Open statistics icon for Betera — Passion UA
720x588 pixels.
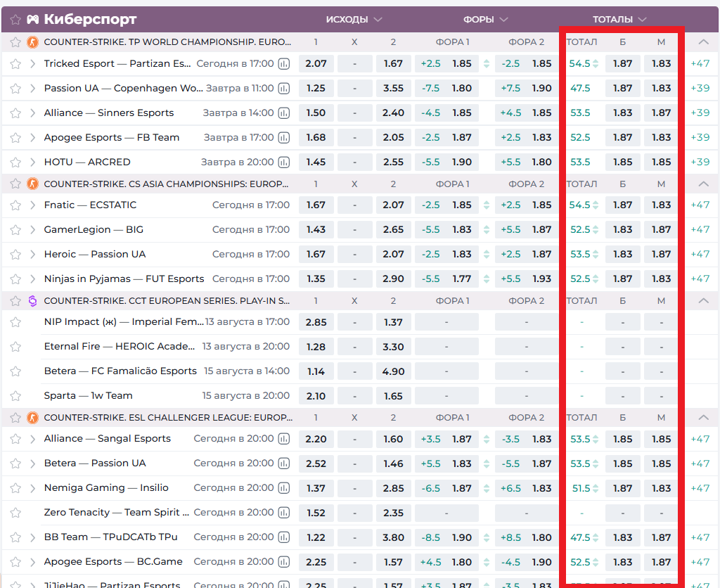point(284,464)
